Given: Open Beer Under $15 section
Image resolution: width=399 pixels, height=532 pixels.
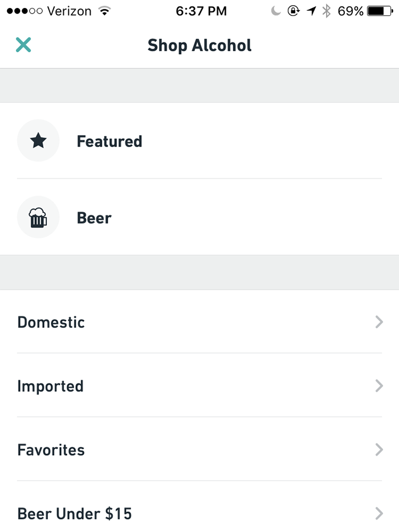Looking at the screenshot, I should click(75, 514).
